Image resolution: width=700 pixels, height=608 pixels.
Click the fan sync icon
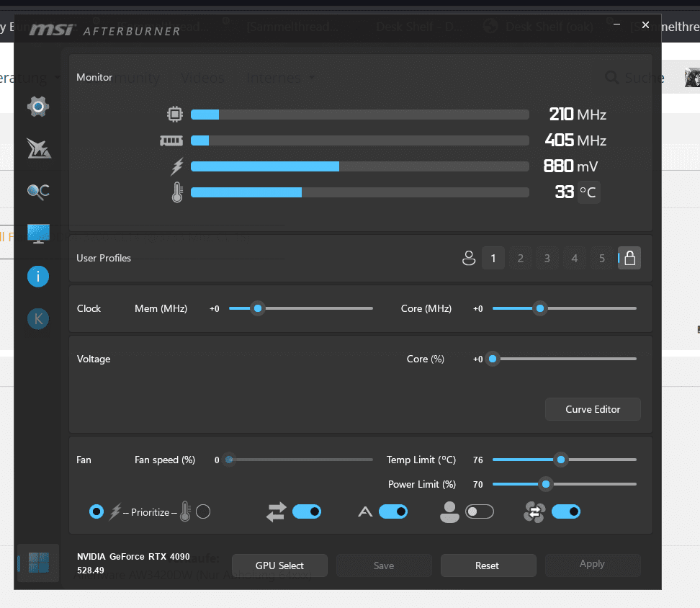click(534, 512)
